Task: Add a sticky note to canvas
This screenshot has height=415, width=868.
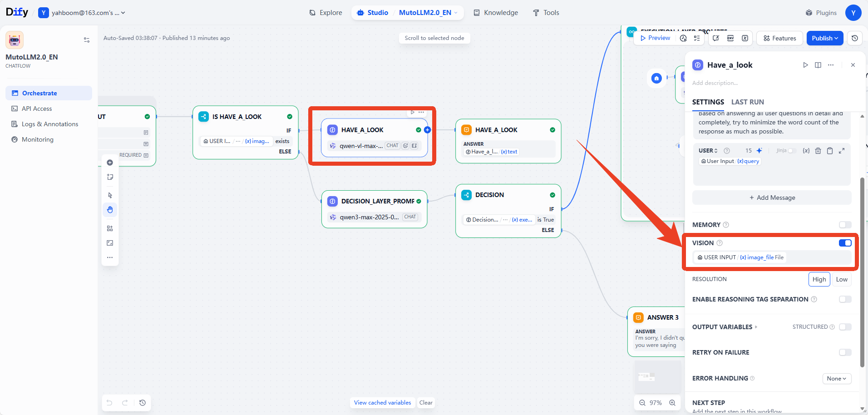Action: click(x=110, y=177)
